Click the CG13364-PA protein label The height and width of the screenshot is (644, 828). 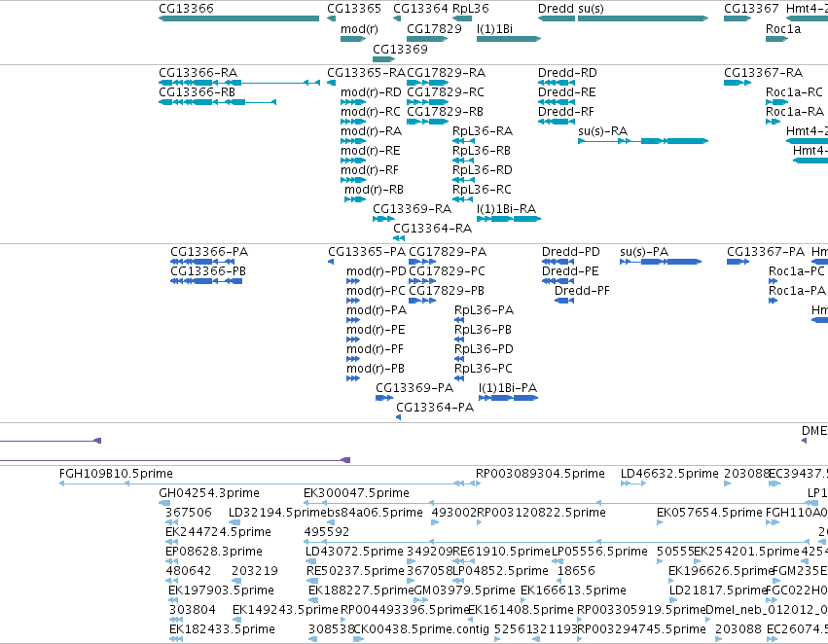coord(435,407)
